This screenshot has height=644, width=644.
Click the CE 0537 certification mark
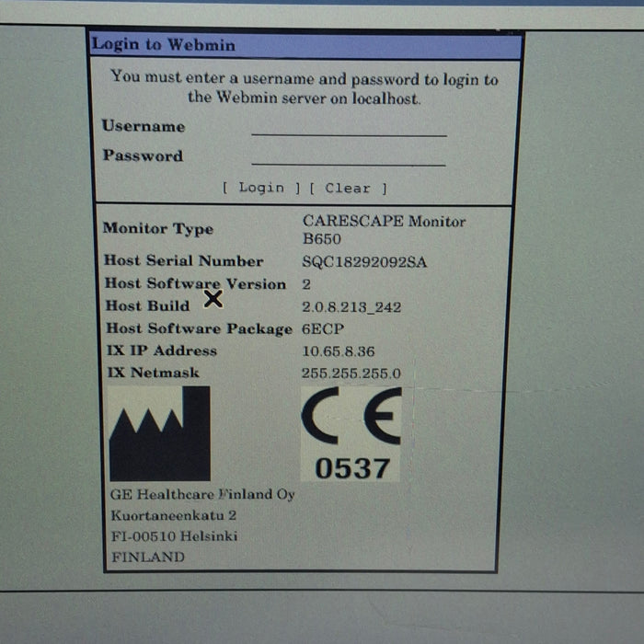[x=351, y=433]
